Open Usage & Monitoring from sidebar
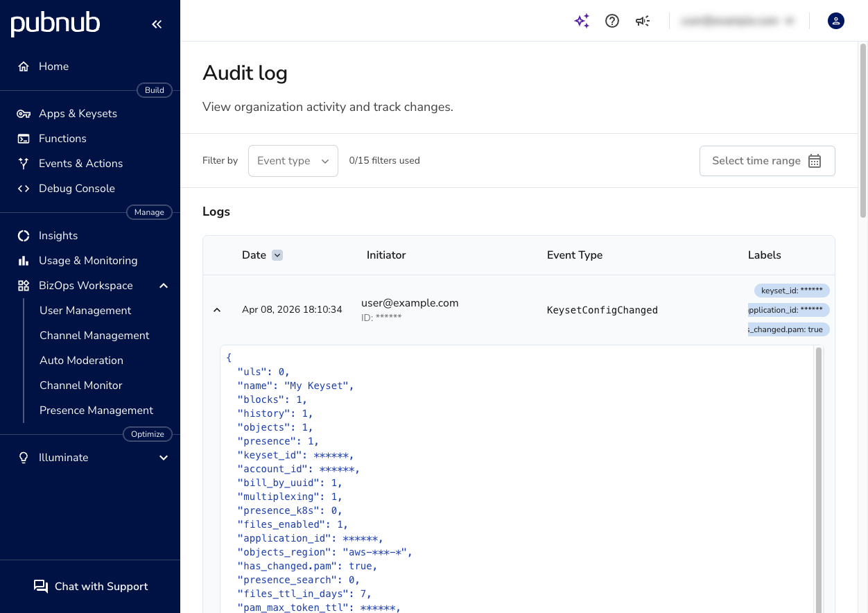 coord(88,260)
